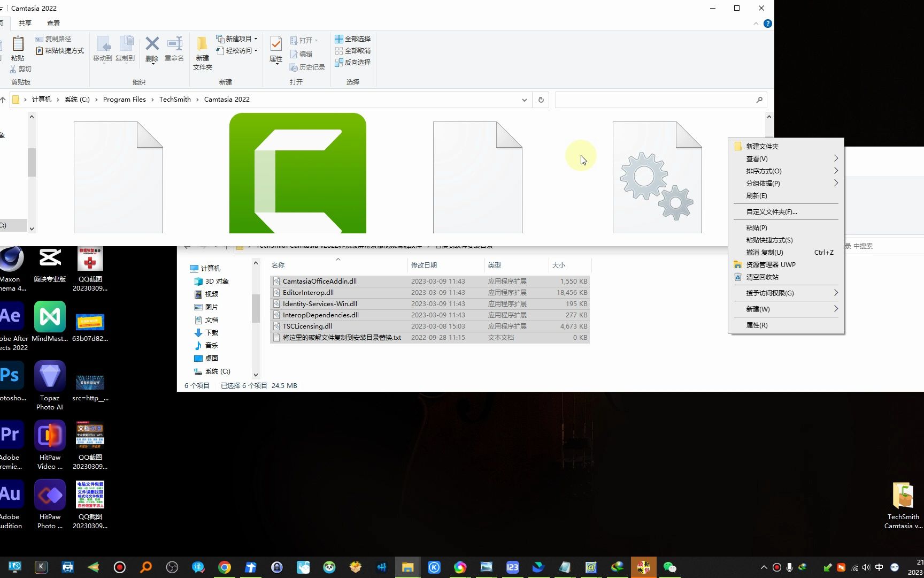Sort by the Size column header

(x=570, y=265)
